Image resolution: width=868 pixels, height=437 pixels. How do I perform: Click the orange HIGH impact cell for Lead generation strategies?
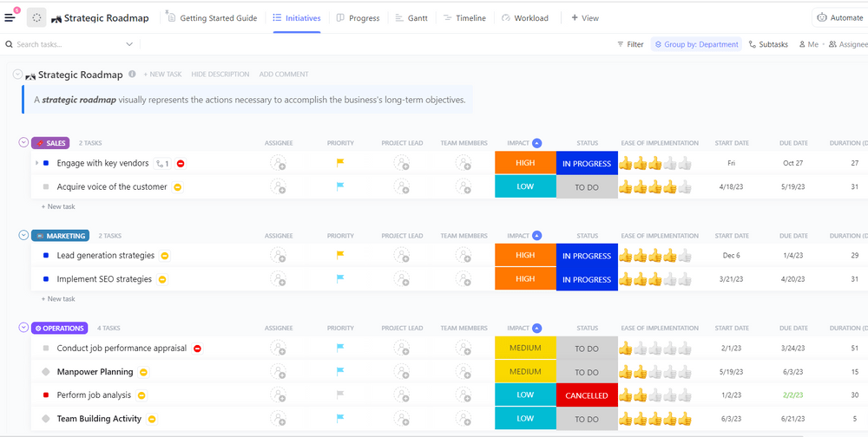pos(525,256)
